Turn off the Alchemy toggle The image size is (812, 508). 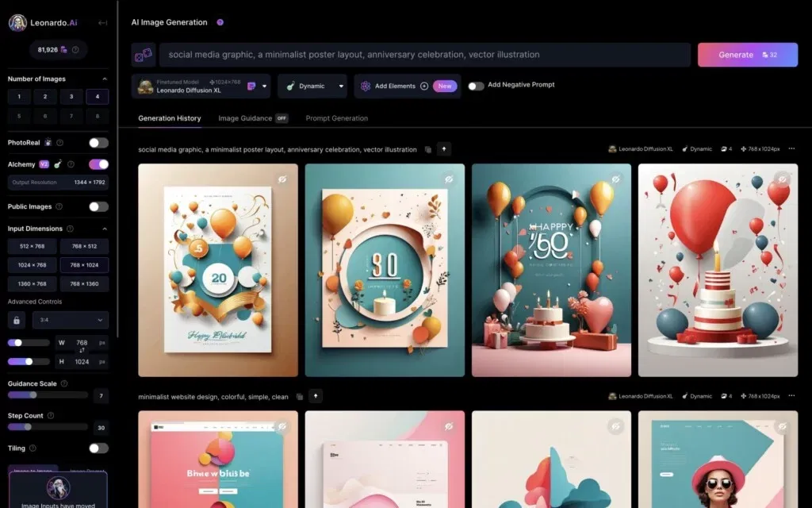coord(98,164)
